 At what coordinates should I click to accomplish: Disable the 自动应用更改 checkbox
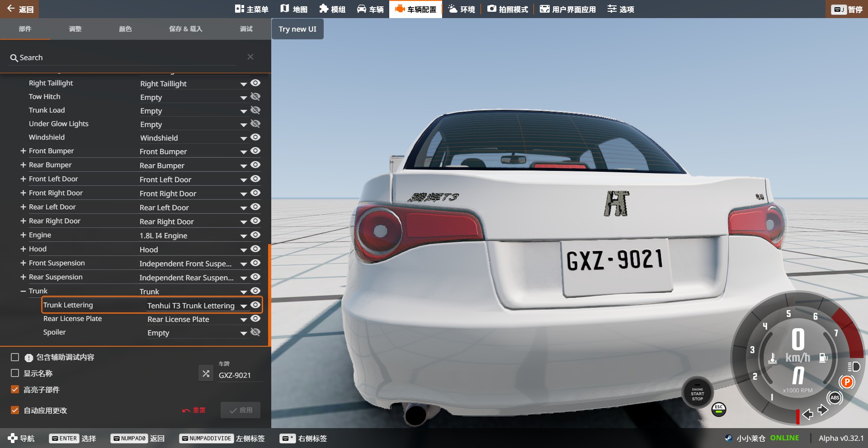(x=15, y=410)
